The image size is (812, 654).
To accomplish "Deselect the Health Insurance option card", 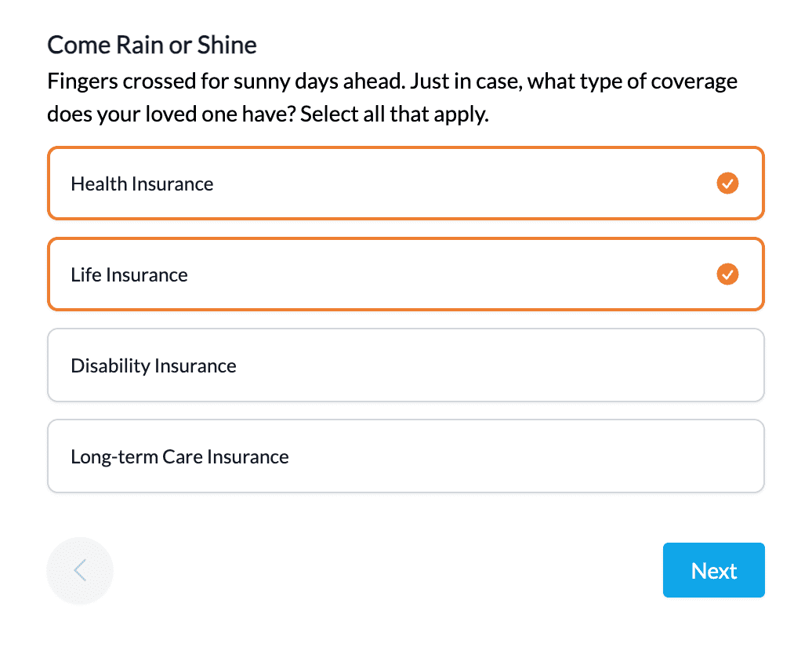I will point(405,183).
